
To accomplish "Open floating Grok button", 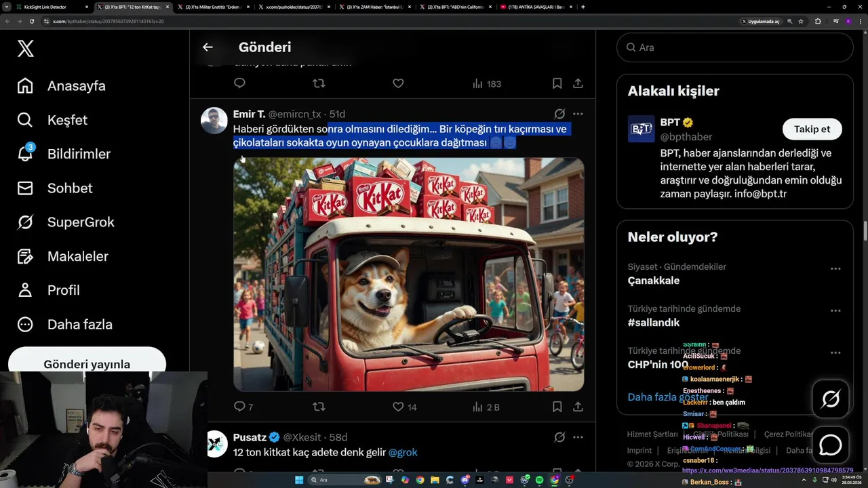I will pos(831,399).
